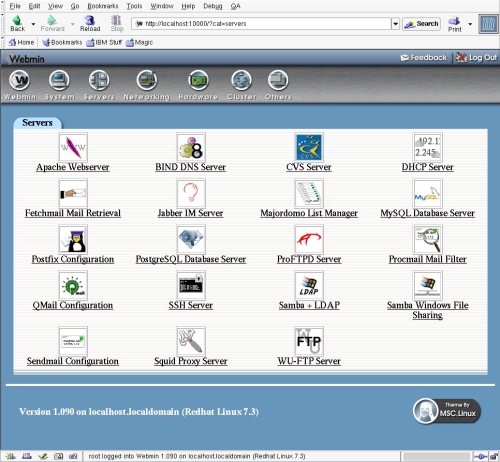Open the Tools menu
This screenshot has height=462, width=500.
134,6
